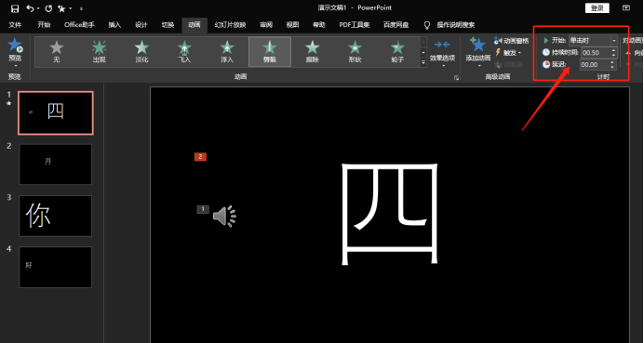Image resolution: width=644 pixels, height=343 pixels.
Task: Select slide 1 thumbnail showing 四
Action: pos(56,112)
